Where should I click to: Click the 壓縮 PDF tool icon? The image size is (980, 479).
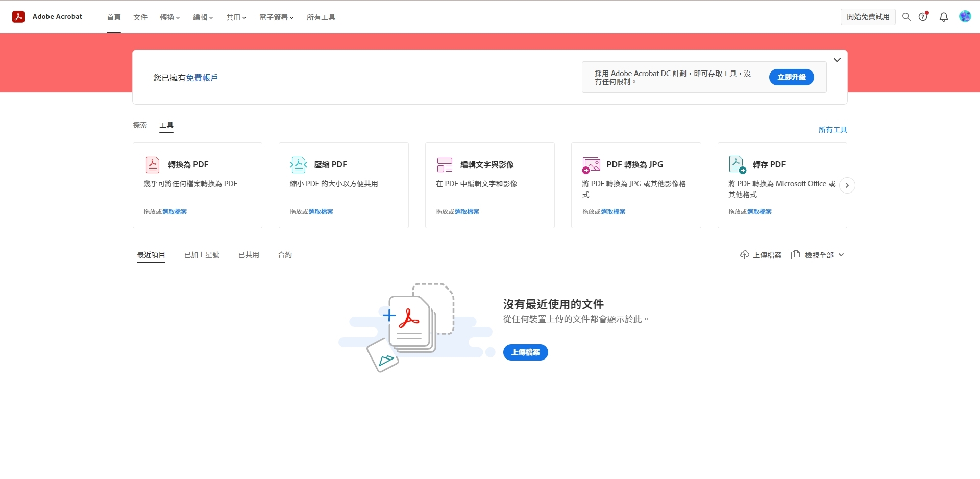(x=299, y=165)
